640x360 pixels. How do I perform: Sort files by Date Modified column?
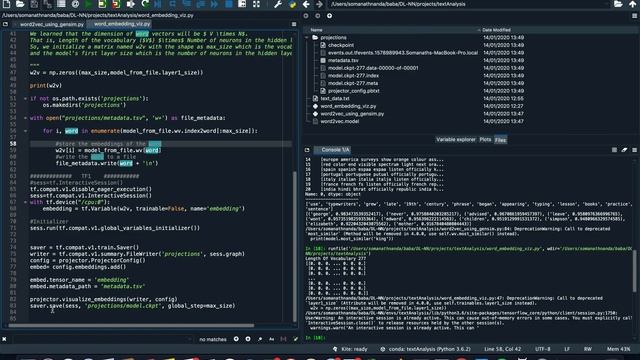[496, 30]
